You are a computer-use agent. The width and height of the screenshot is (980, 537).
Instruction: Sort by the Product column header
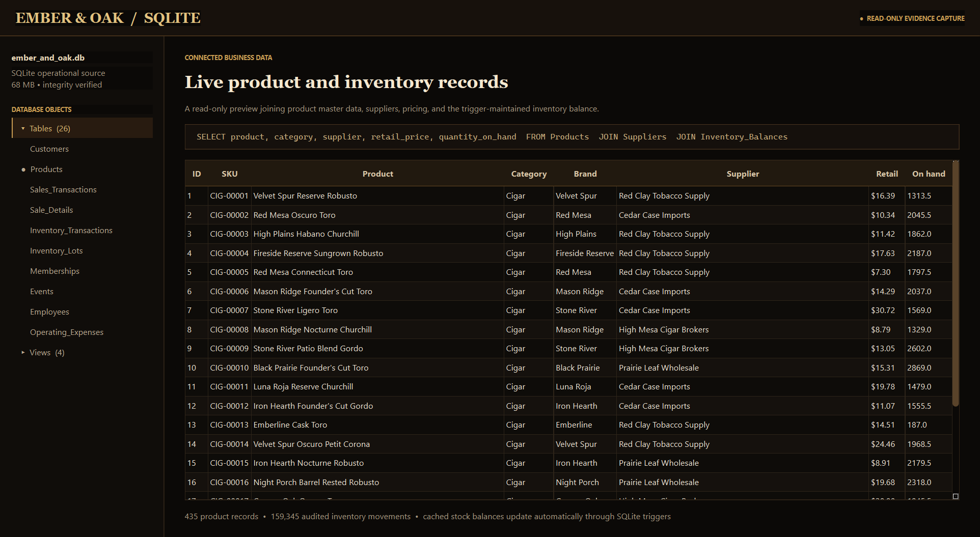[x=378, y=174]
